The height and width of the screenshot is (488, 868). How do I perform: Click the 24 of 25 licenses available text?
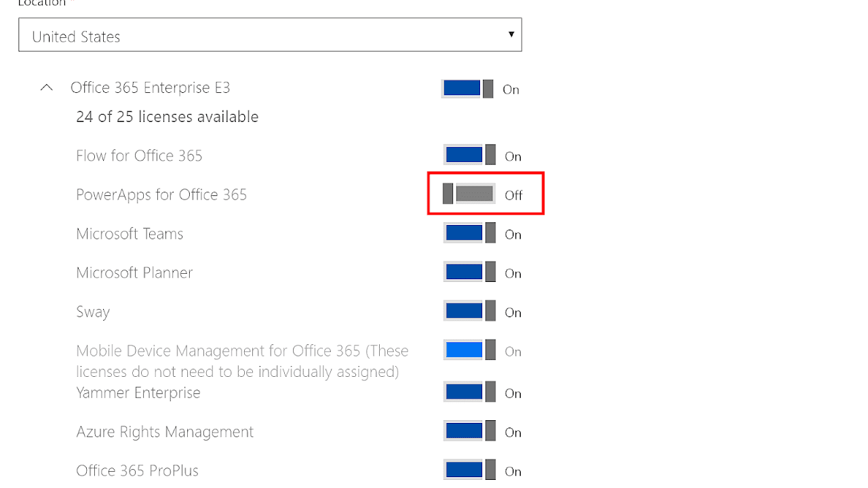167,117
